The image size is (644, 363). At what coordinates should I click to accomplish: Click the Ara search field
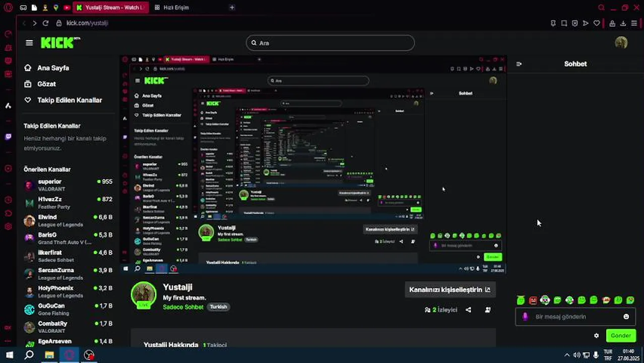[330, 43]
